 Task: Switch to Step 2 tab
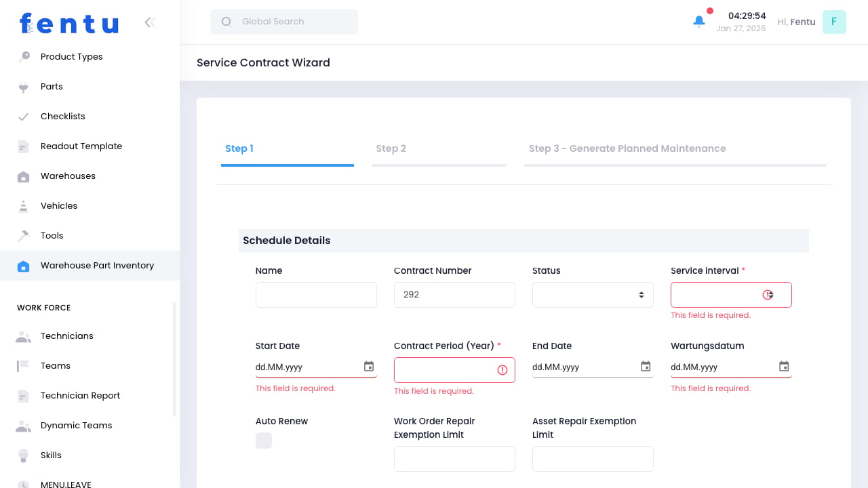tap(439, 150)
